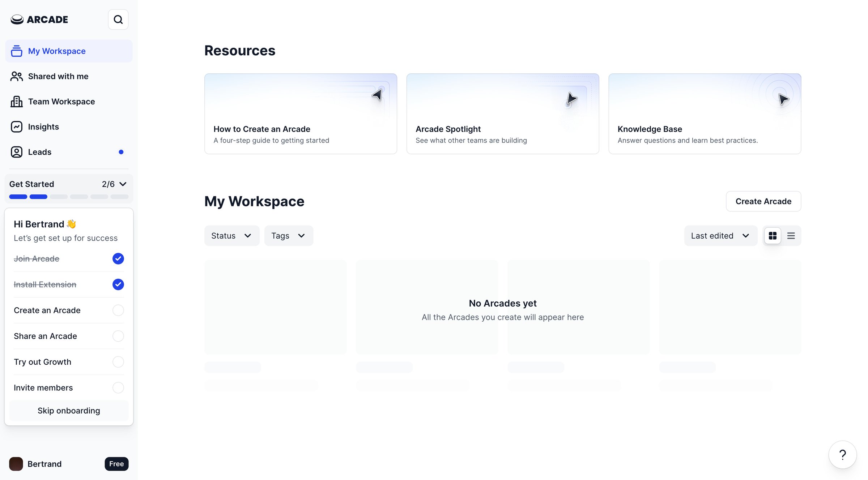Open the Arcade Spotlight card
This screenshot has height=480, width=868.
click(x=503, y=114)
